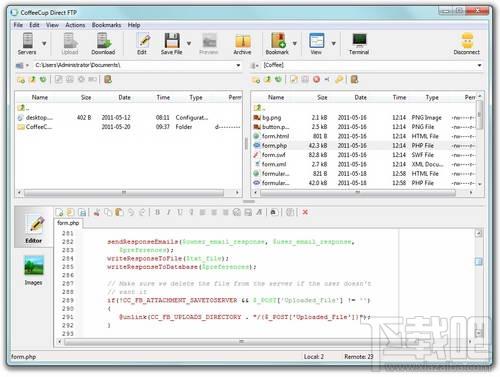
Task: Click the Edit pencil toolbar icon
Action: (142, 44)
